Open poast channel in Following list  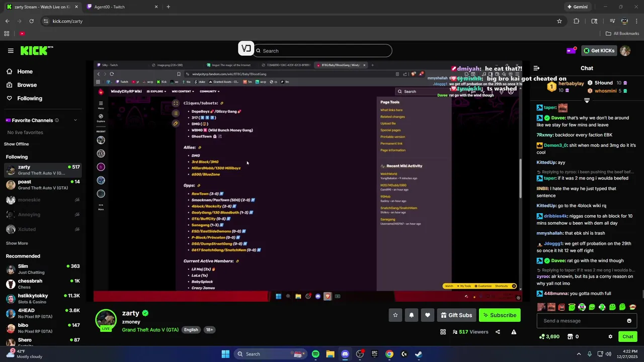click(43, 185)
